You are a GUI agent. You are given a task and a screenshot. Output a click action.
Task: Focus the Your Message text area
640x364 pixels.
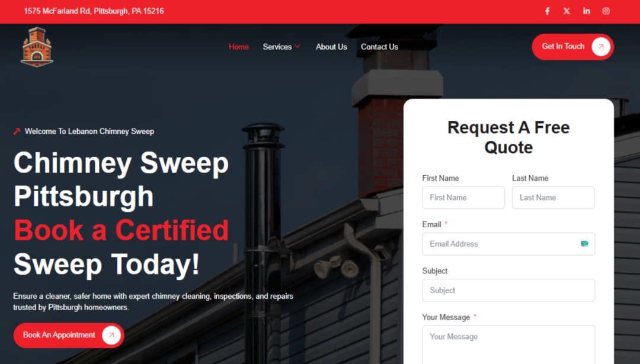click(508, 345)
